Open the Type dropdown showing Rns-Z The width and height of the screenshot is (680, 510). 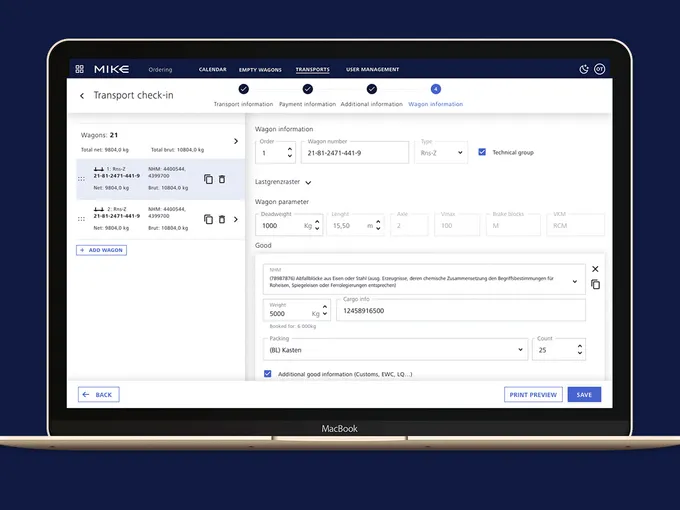click(x=441, y=152)
